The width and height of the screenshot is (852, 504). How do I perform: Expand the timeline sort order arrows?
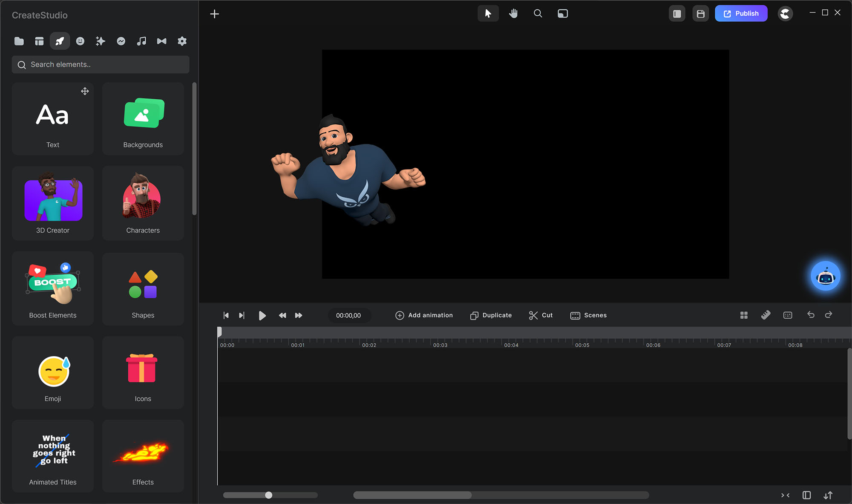pos(828,495)
